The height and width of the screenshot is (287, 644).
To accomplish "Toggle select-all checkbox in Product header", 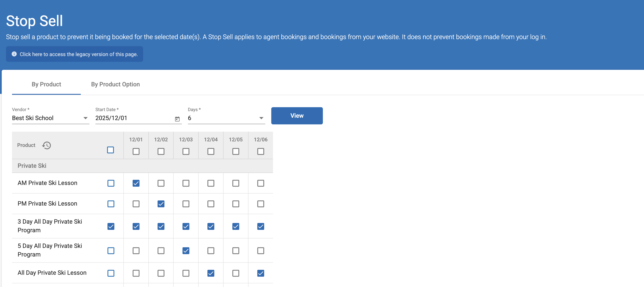I will click(x=110, y=150).
